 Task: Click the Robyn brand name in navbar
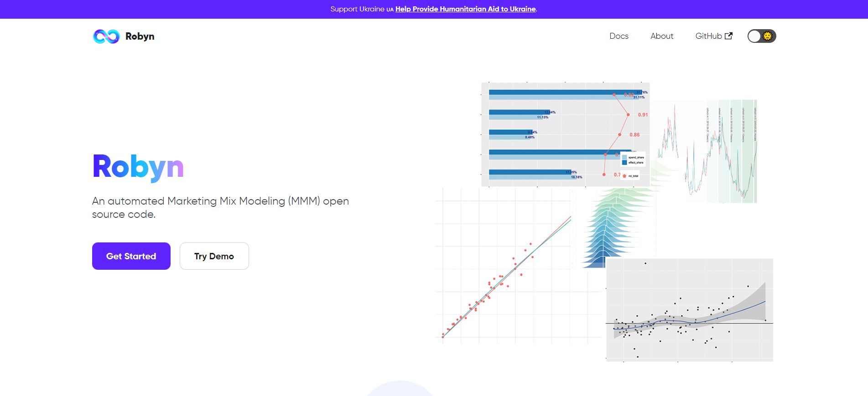coord(140,36)
